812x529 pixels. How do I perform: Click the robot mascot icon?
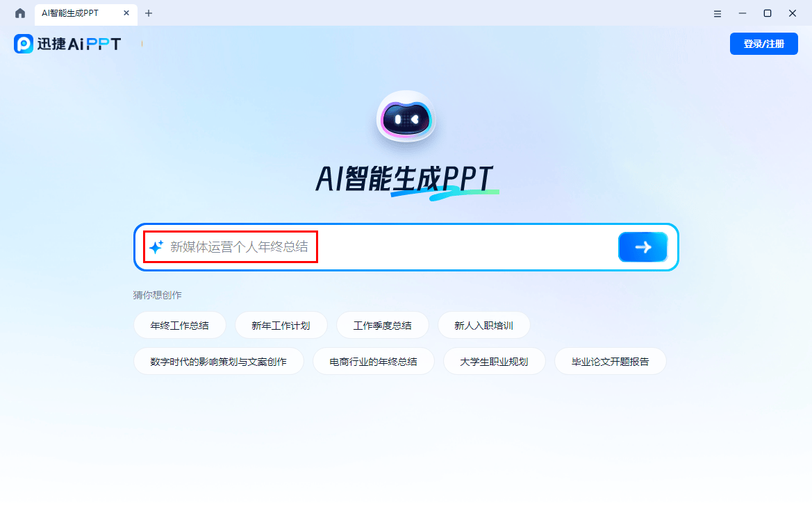[x=406, y=119]
